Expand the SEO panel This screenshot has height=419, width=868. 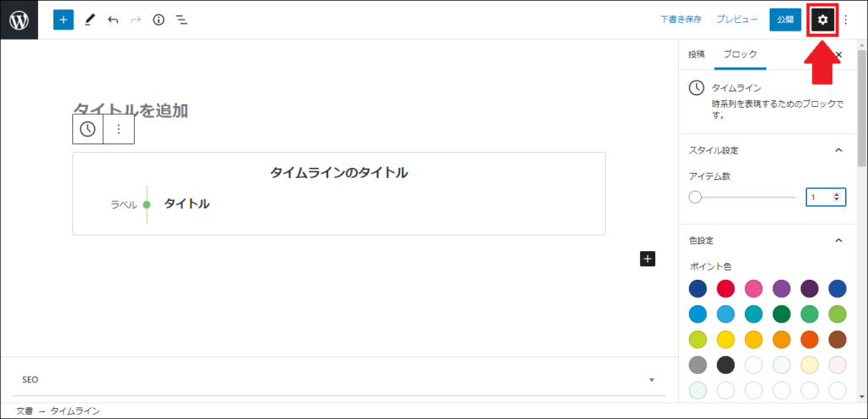pos(651,380)
